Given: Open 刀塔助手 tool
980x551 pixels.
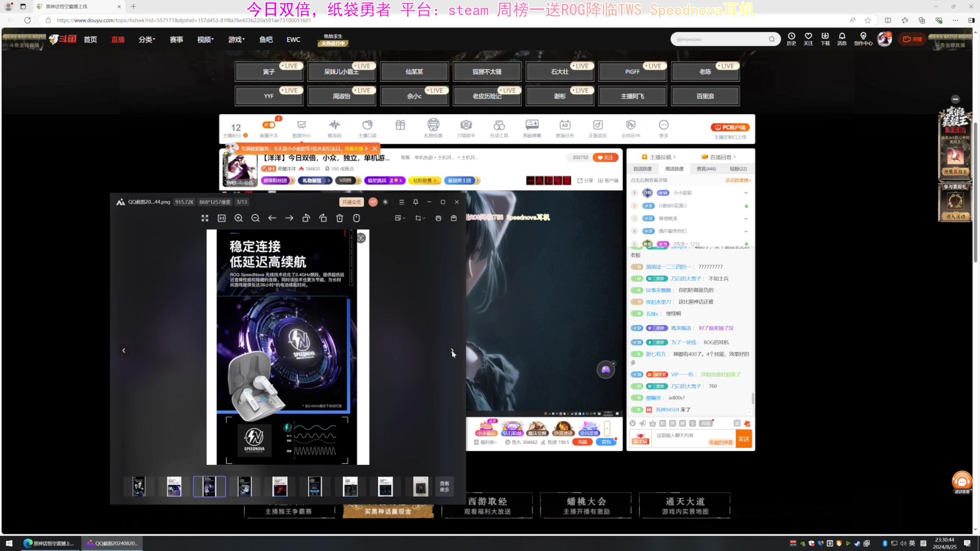Looking at the screenshot, I should coord(466,129).
